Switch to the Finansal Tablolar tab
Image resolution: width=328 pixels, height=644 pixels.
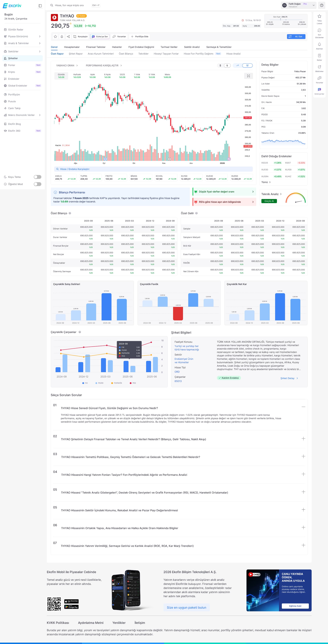pyautogui.click(x=96, y=47)
